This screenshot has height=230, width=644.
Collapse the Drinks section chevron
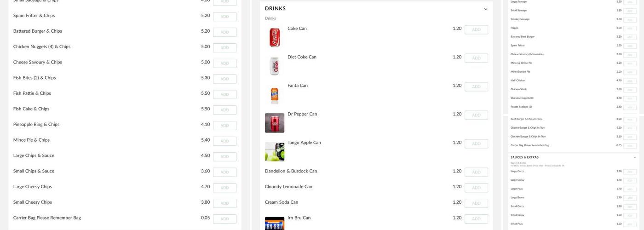(x=486, y=9)
